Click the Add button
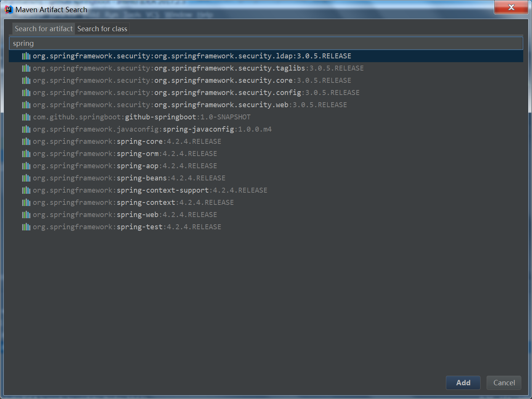This screenshot has width=532, height=399. (463, 383)
